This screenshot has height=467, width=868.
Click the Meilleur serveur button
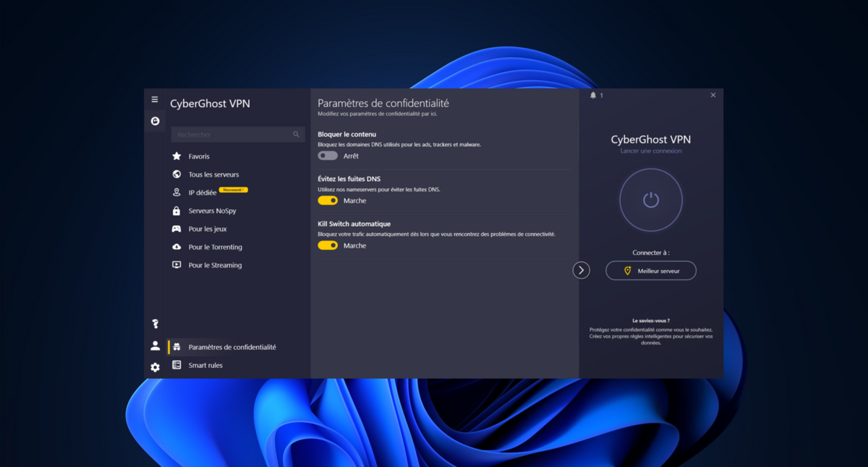651,271
